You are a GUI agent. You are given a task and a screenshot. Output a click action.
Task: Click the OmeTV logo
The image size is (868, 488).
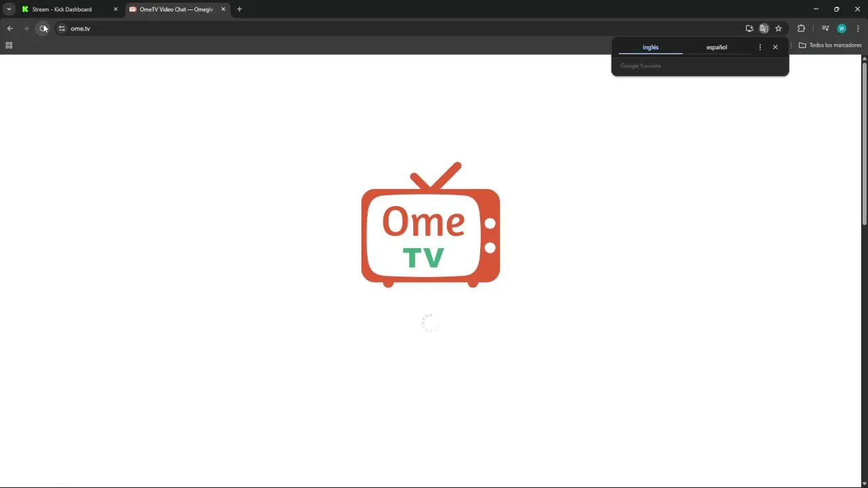pyautogui.click(x=431, y=225)
